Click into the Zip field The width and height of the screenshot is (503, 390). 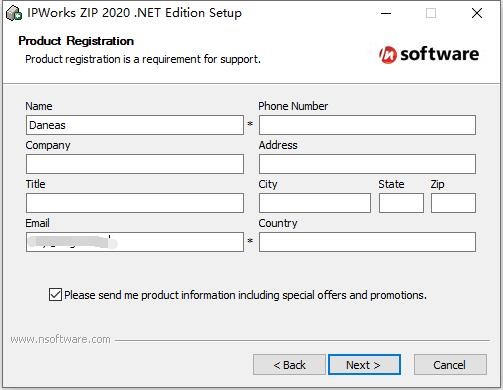(453, 203)
